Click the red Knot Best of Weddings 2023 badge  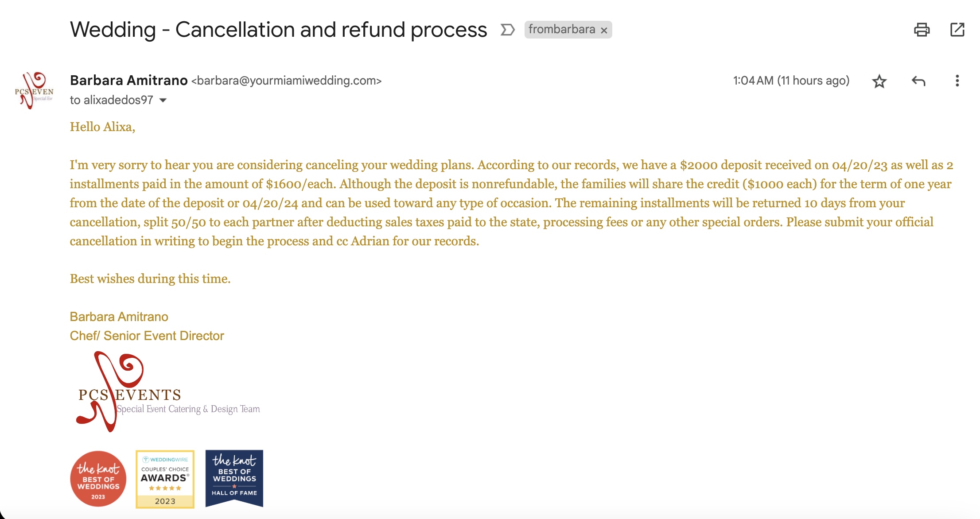coord(98,479)
